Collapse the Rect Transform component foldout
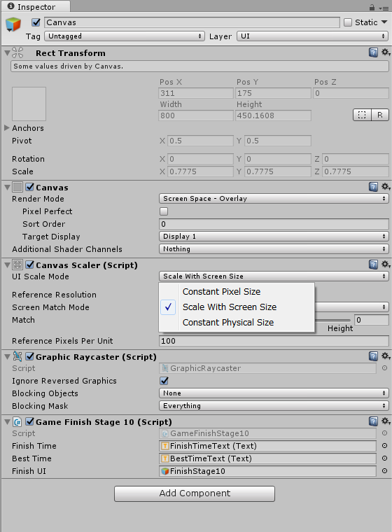392x532 pixels. tap(7, 53)
